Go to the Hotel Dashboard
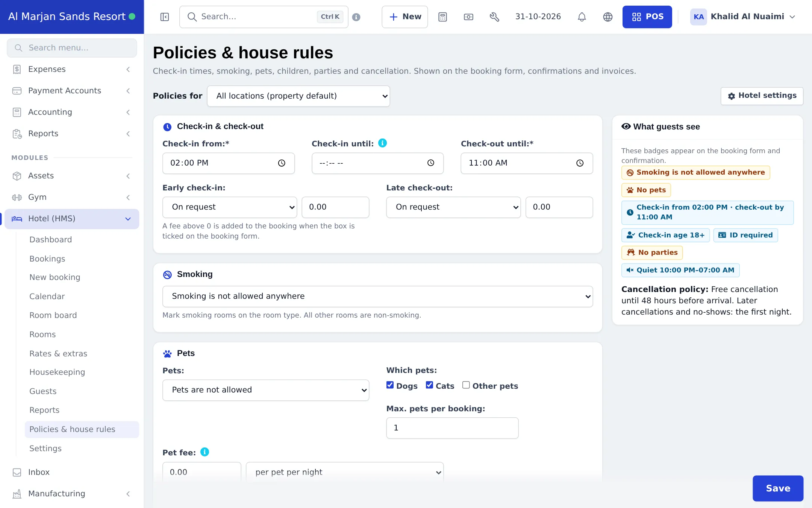This screenshot has width=812, height=508. tap(50, 240)
